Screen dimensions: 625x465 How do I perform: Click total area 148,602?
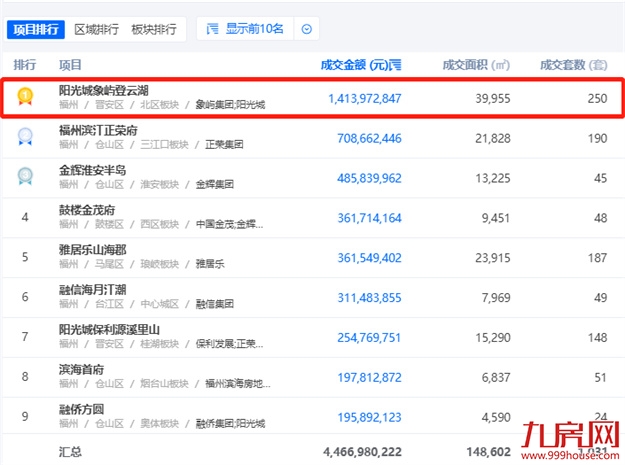pos(489,452)
